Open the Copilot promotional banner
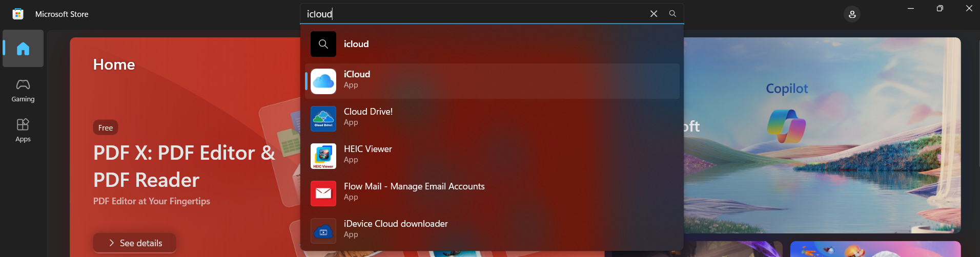The width and height of the screenshot is (980, 257). [822, 135]
